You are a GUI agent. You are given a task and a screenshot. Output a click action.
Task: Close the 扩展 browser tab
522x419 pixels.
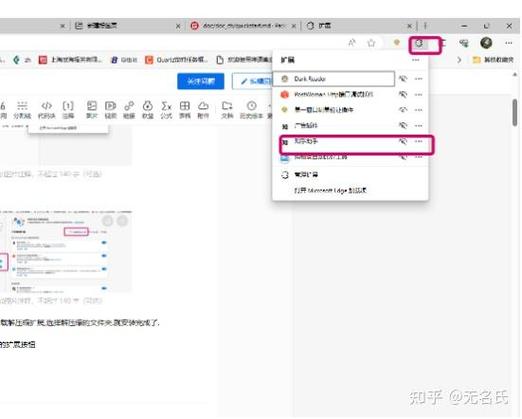pos(410,26)
